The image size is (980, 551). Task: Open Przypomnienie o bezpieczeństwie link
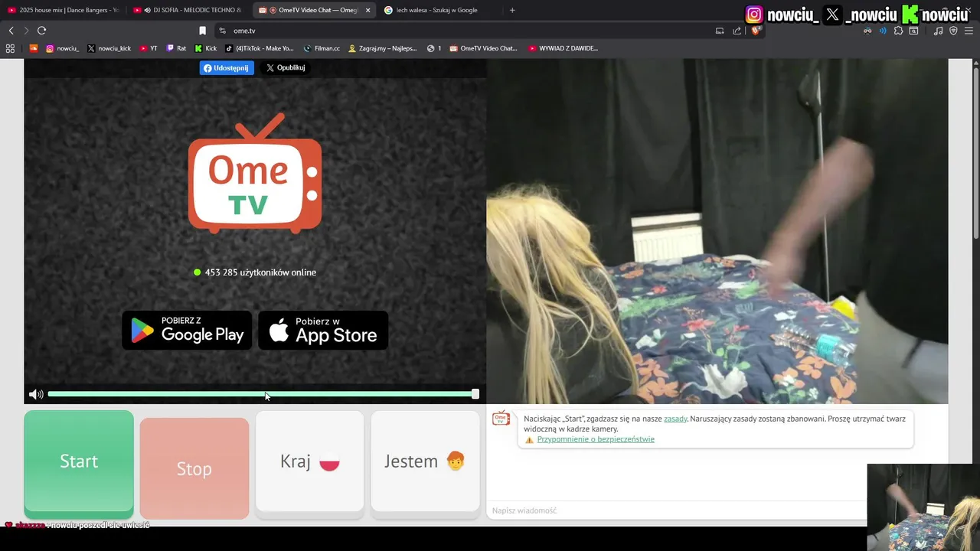tap(596, 439)
